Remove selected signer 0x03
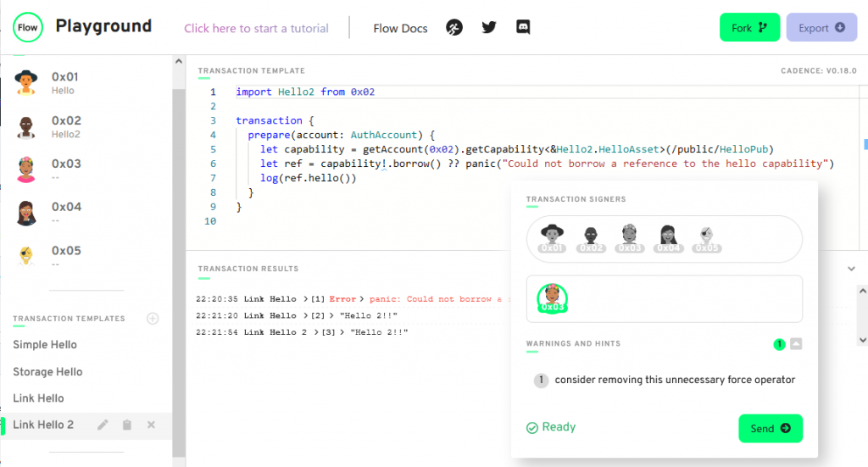The image size is (868, 467). tap(552, 298)
